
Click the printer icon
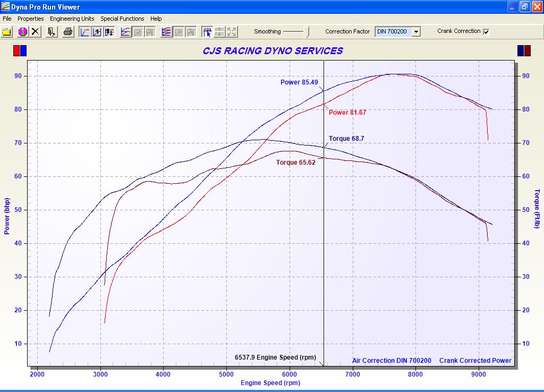[68, 32]
